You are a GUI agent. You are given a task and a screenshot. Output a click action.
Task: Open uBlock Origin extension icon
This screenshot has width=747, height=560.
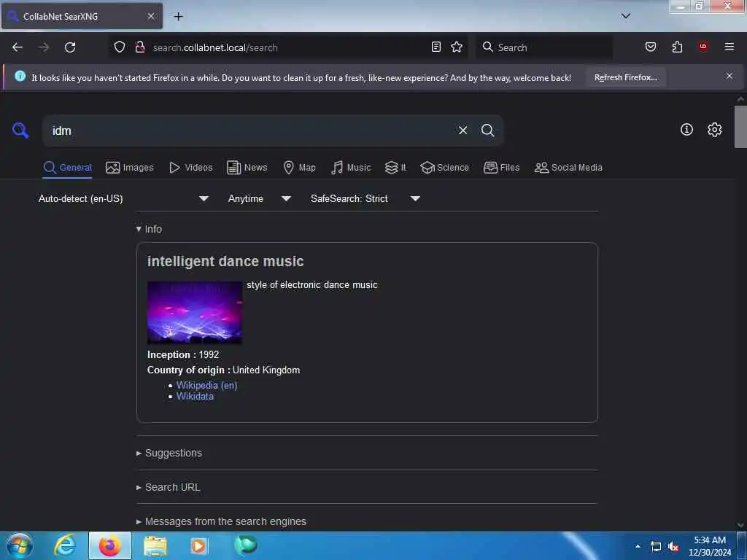click(x=703, y=46)
